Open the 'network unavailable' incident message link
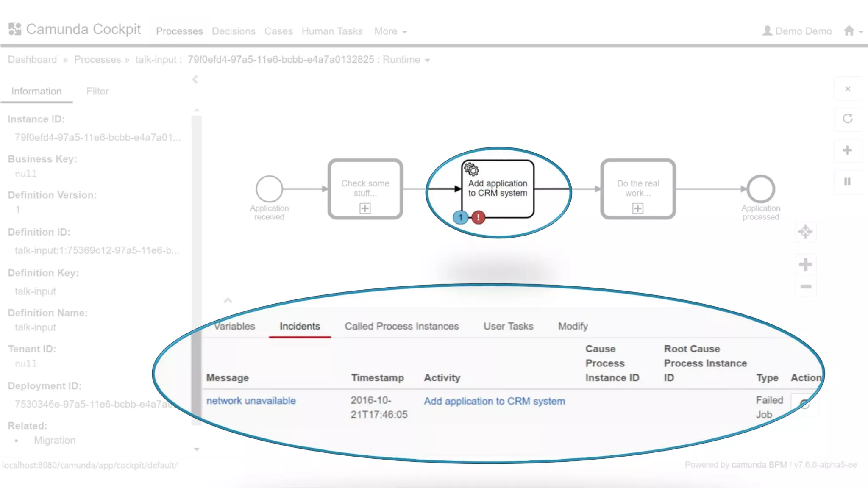The height and width of the screenshot is (488, 868). coord(251,401)
